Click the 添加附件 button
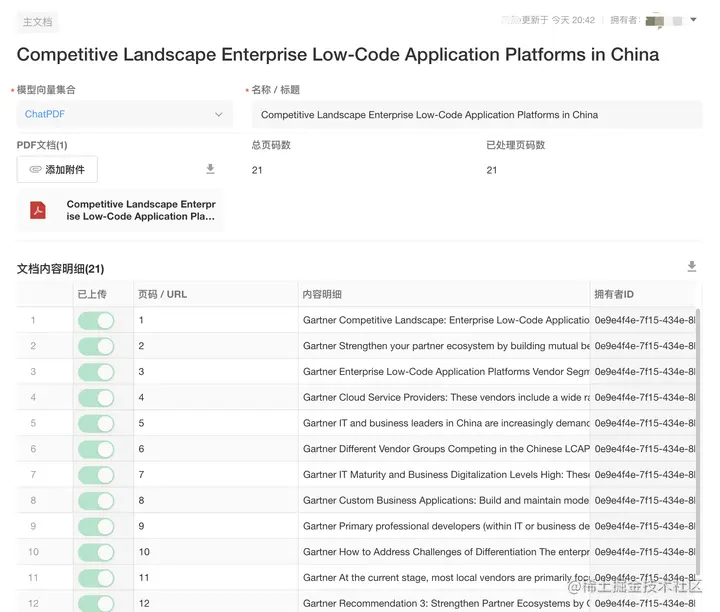This screenshot has width=720, height=612. [57, 169]
